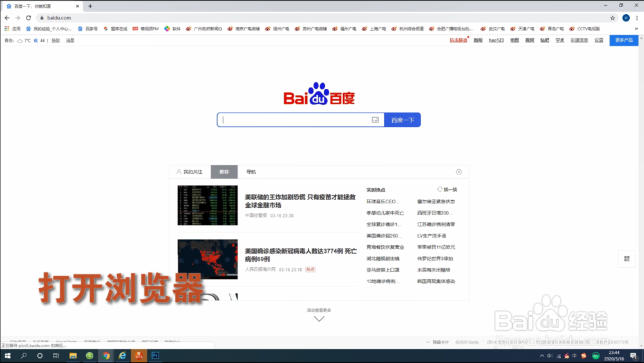Click the 百度一下 search button

point(402,120)
